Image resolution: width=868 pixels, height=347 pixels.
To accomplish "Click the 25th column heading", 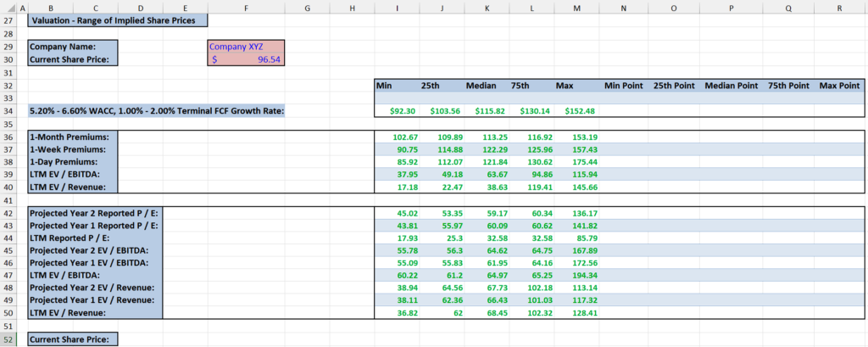I will click(x=430, y=86).
